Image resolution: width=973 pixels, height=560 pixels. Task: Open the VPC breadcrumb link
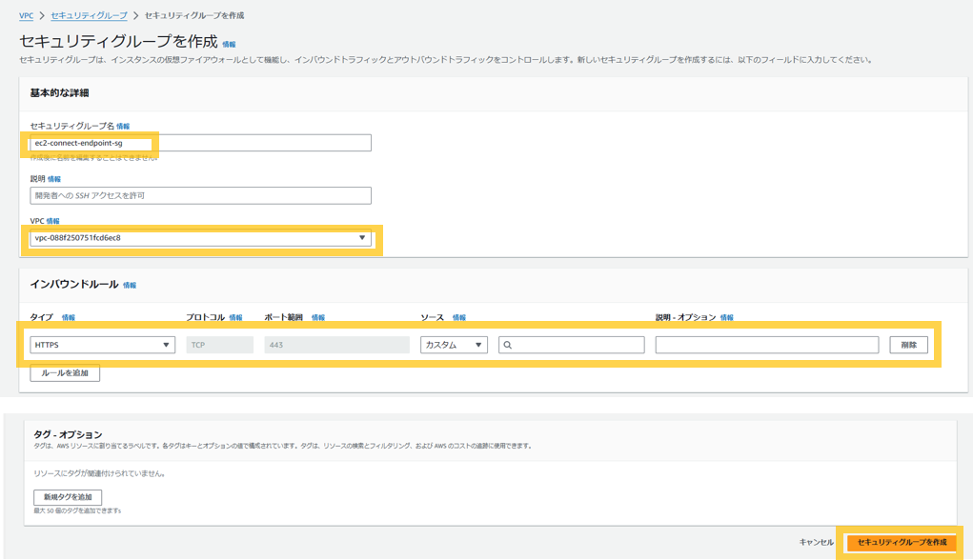point(26,15)
